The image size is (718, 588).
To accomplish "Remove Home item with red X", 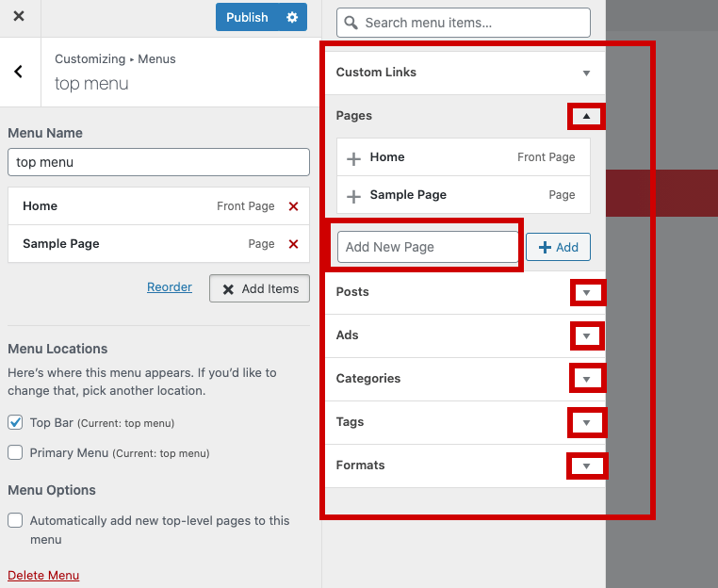I will click(x=294, y=206).
